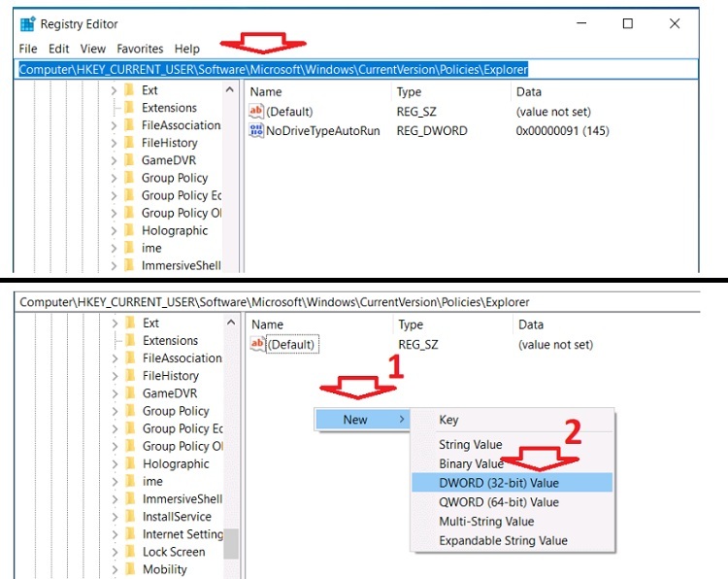The height and width of the screenshot is (579, 728).
Task: Click the Data column header in bottom window
Action: click(531, 324)
